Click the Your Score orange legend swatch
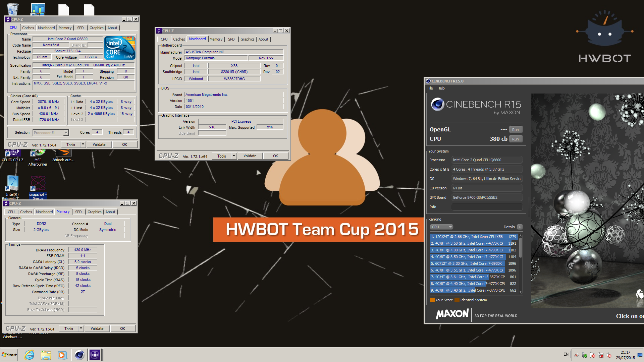The image size is (644, 362). 432,300
